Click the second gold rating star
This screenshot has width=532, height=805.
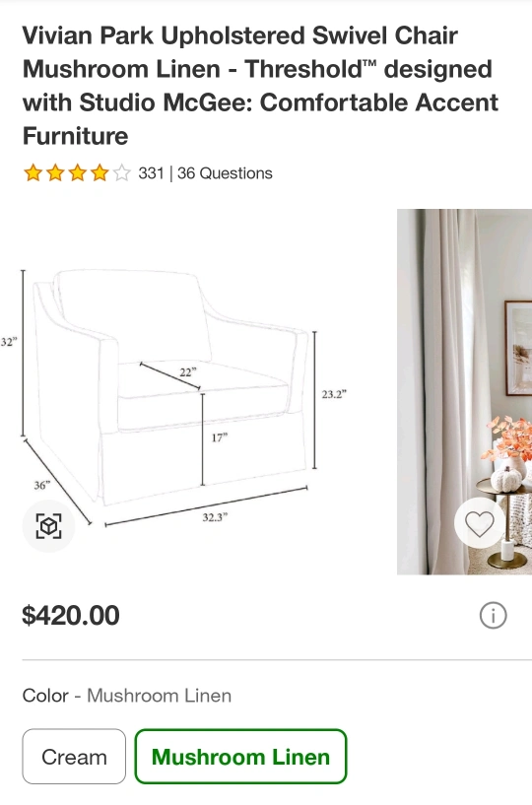click(55, 173)
